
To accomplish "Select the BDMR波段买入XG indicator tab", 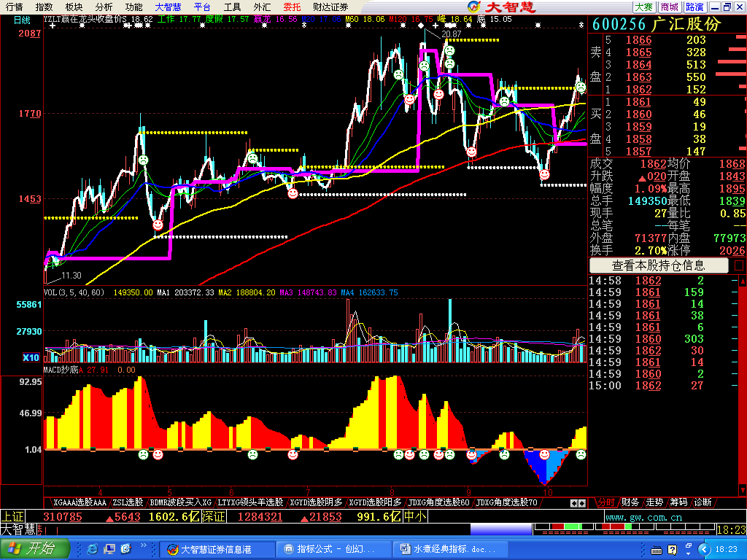I will click(x=181, y=502).
